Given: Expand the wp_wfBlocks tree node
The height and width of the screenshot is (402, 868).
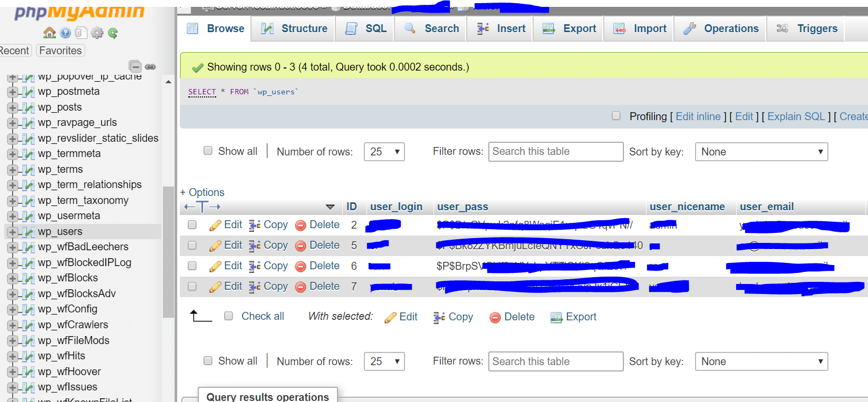Looking at the screenshot, I should point(12,279).
